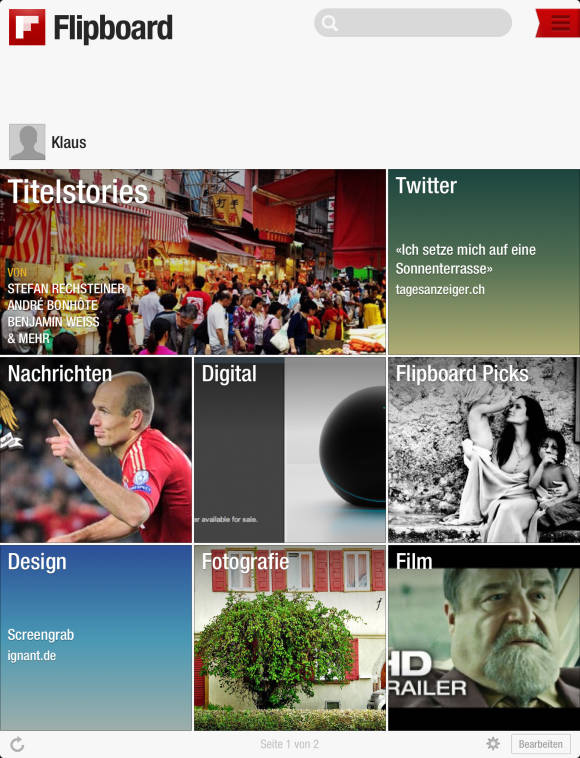This screenshot has width=580, height=758.
Task: Open the Flipboard Picks tile
Action: (x=484, y=450)
